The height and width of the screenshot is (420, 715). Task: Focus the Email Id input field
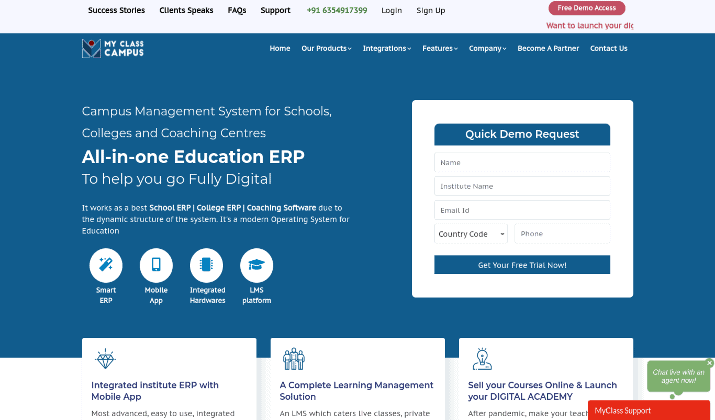coord(522,210)
